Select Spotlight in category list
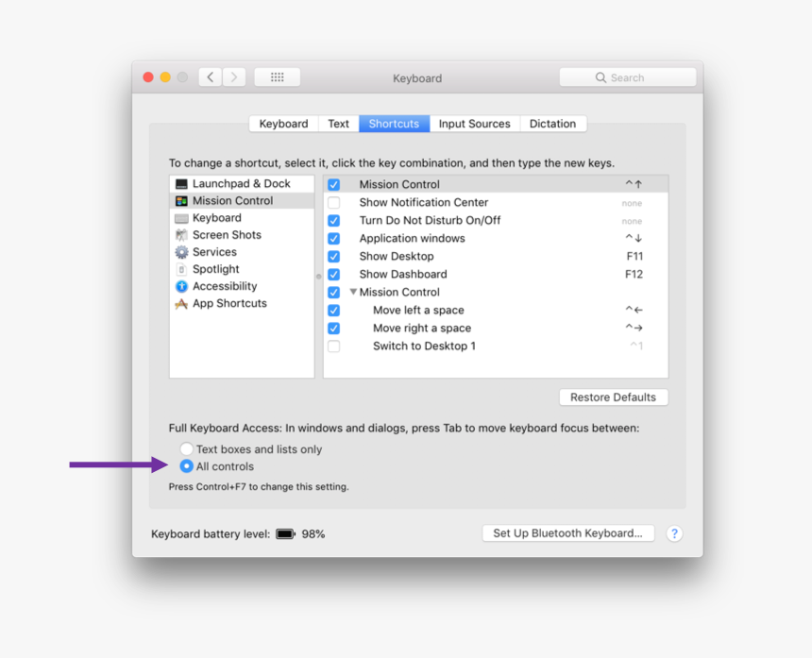 (x=242, y=269)
